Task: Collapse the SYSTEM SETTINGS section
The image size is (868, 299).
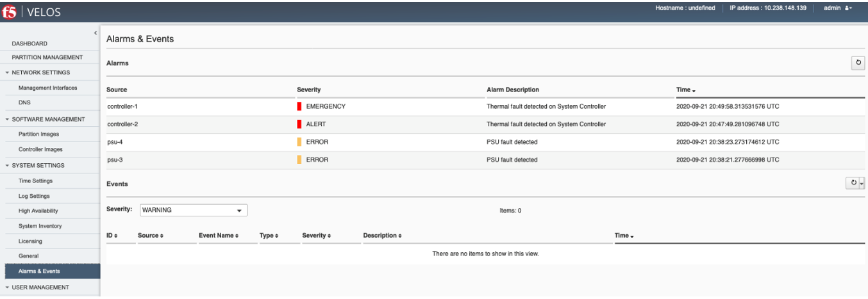Action: (7, 165)
